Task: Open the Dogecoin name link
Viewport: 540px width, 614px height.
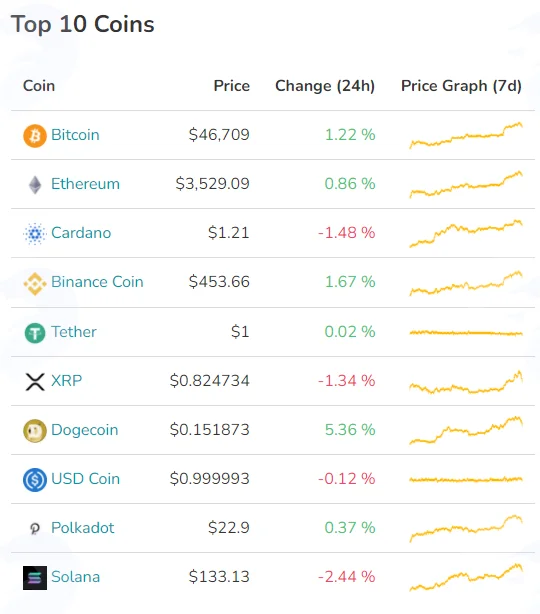Action: pyautogui.click(x=85, y=430)
